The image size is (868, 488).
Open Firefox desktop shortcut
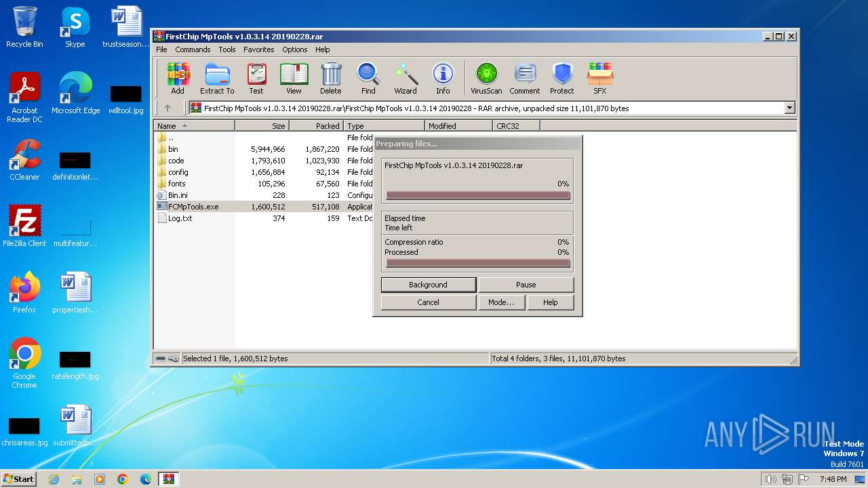(24, 293)
